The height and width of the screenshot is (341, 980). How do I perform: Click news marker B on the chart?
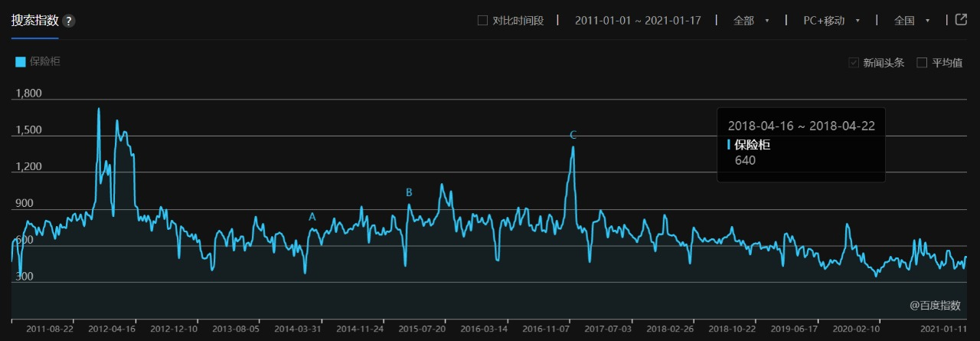click(409, 192)
